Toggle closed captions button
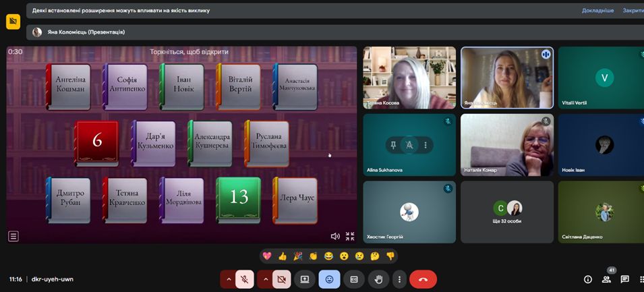Viewport: 644px width, 292px height. [354, 279]
